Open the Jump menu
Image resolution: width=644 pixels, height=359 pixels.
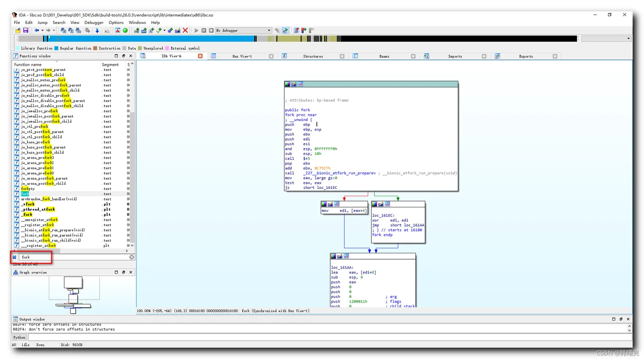[x=42, y=23]
